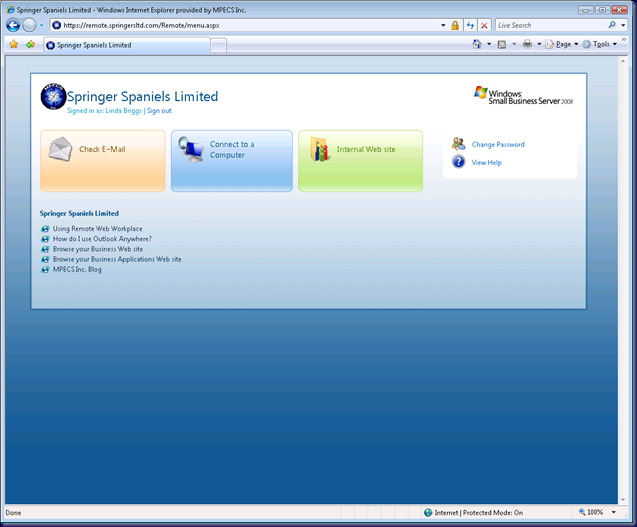Open the Connect to a Computer tile

click(x=232, y=160)
